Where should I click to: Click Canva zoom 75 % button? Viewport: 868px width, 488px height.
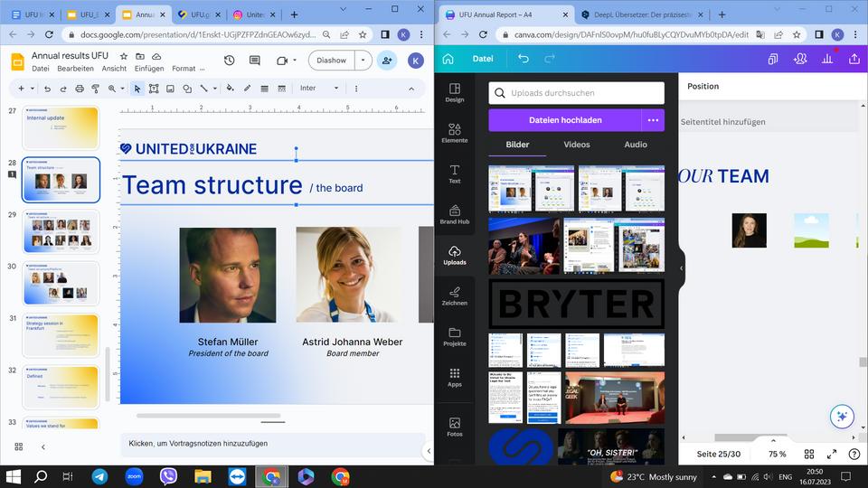(x=778, y=455)
